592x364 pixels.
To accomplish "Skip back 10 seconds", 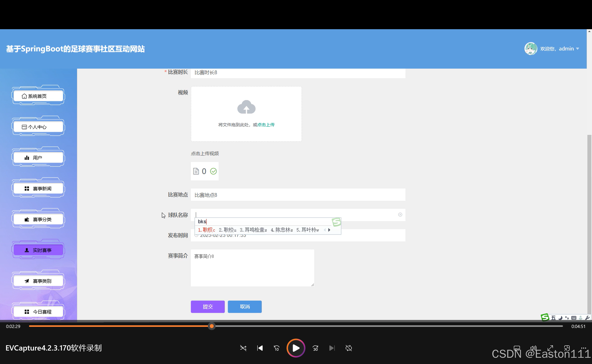I will [x=276, y=348].
